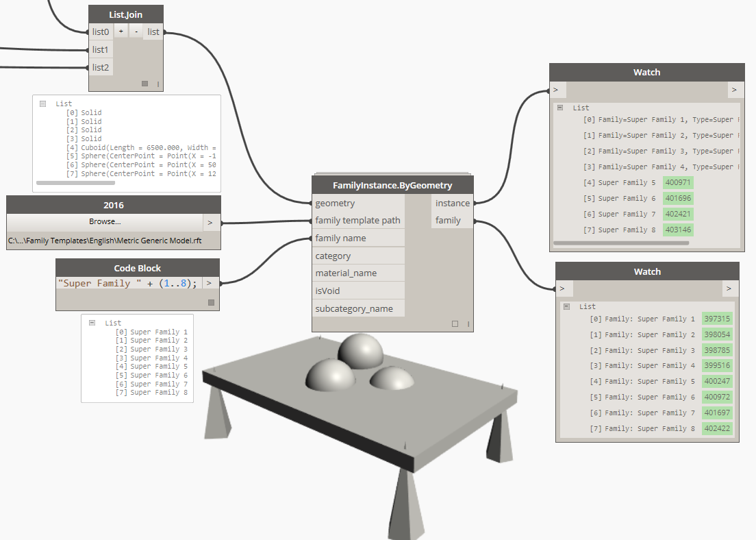Collapse the Super Family names preview bubble
The image size is (756, 540).
93,322
